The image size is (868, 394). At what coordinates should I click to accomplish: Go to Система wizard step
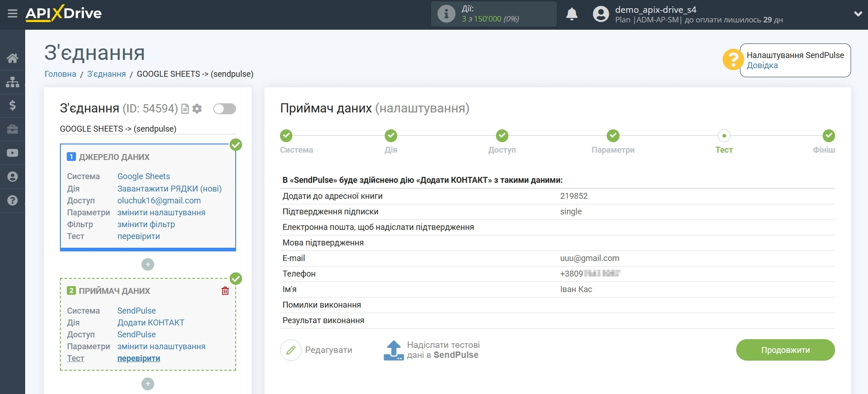click(286, 136)
